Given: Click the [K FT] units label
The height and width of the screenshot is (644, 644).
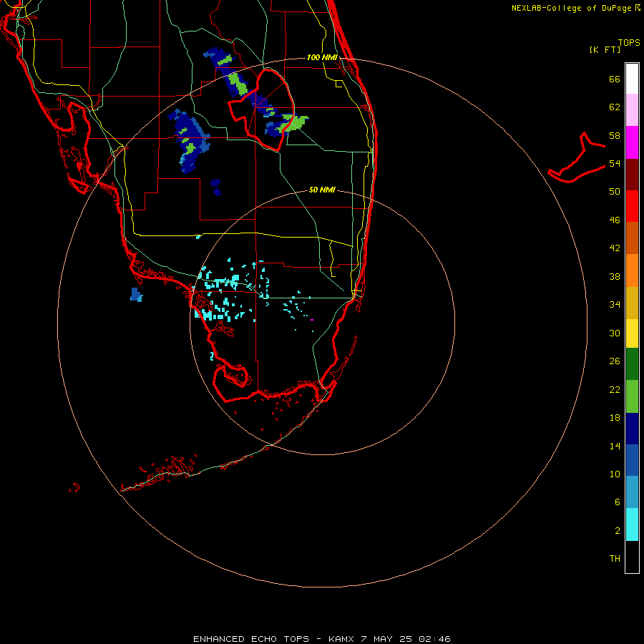Looking at the screenshot, I should tap(605, 49).
